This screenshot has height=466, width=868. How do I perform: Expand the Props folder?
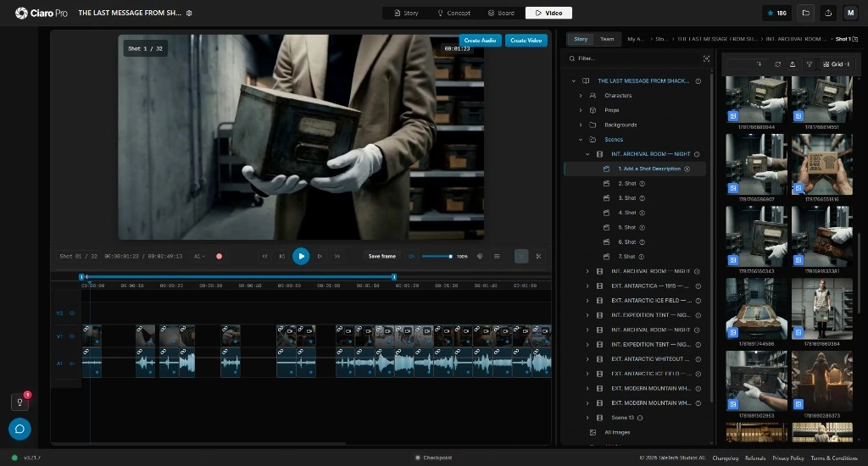point(581,110)
